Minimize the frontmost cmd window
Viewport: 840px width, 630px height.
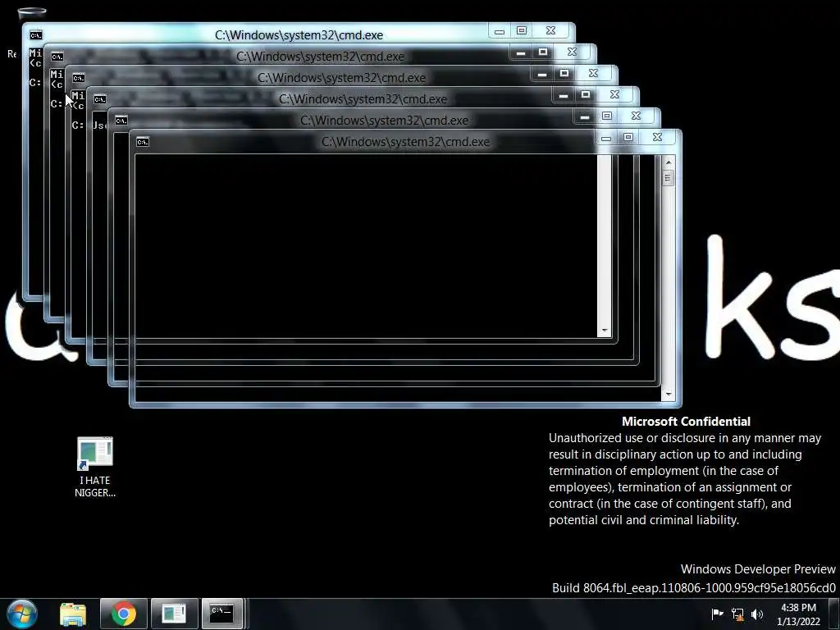click(606, 138)
